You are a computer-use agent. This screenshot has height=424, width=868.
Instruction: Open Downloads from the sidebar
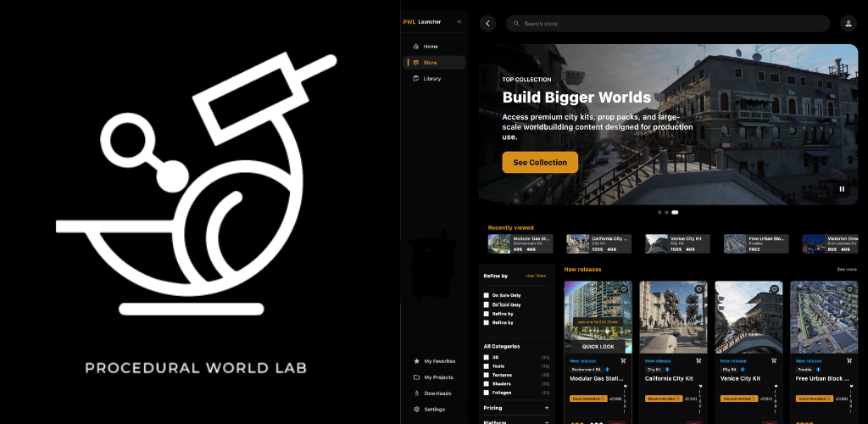(434, 393)
